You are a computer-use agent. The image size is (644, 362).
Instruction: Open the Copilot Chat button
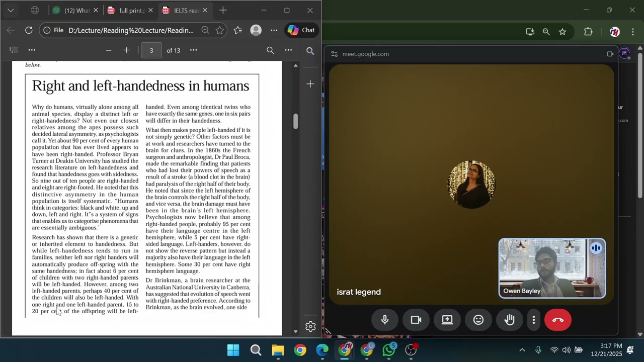(x=301, y=30)
